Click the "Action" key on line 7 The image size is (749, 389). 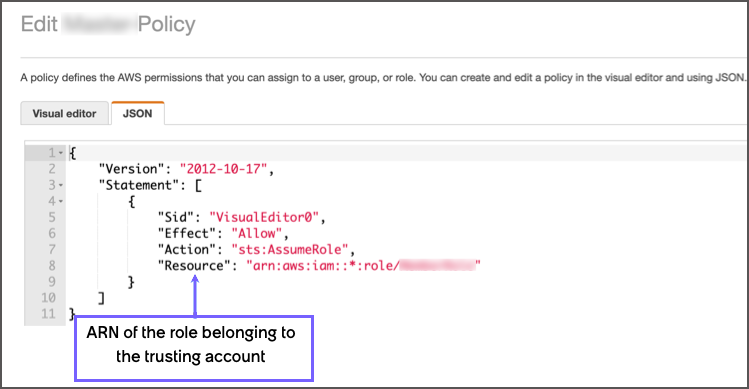(187, 249)
